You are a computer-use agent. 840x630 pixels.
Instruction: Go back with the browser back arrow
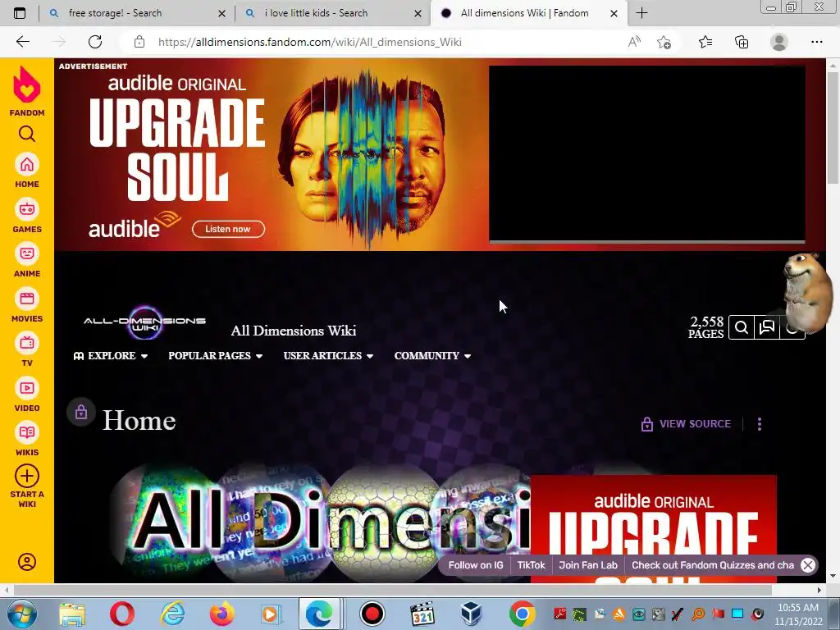(x=22, y=42)
